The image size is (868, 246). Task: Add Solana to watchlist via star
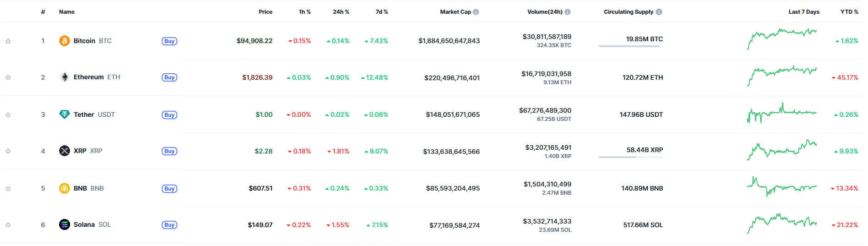pos(8,225)
